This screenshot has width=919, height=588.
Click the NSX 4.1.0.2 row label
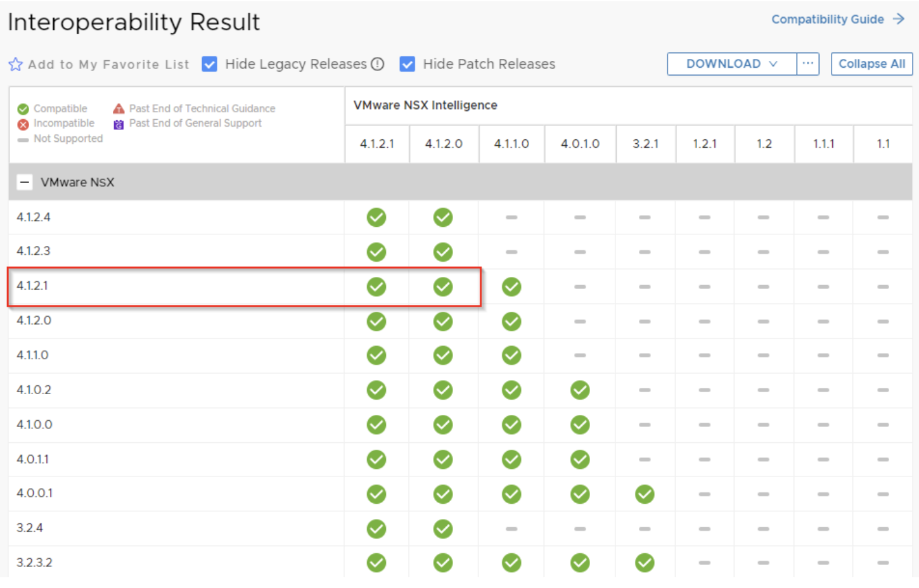point(34,390)
